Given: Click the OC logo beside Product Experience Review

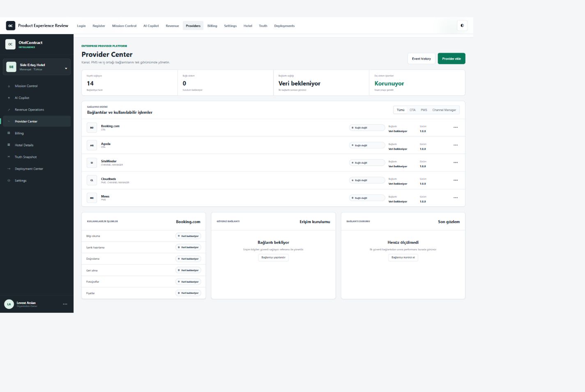Looking at the screenshot, I should point(11,25).
